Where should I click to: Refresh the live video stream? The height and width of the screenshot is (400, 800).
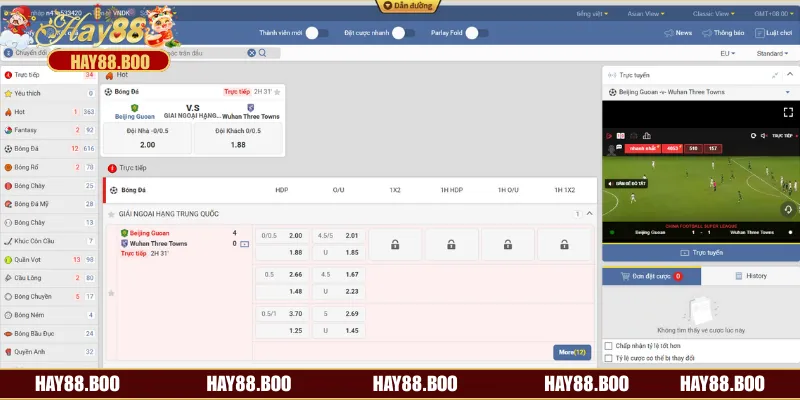(753, 136)
